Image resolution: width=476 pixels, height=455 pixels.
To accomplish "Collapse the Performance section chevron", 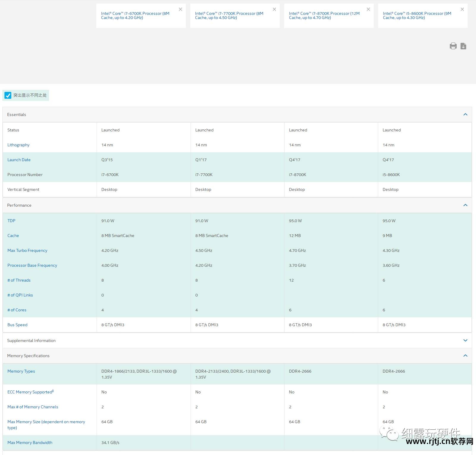I will pos(465,205).
